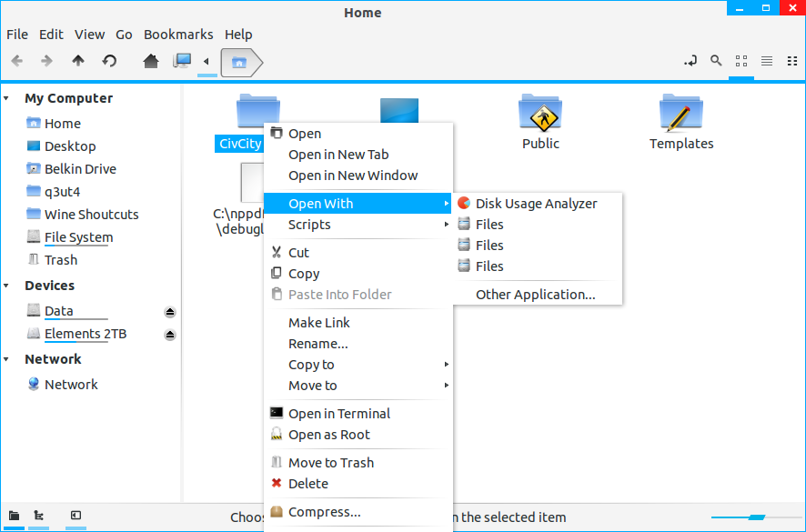Image resolution: width=806 pixels, height=532 pixels.
Task: Eject the Elements 2TB drive
Action: click(170, 335)
